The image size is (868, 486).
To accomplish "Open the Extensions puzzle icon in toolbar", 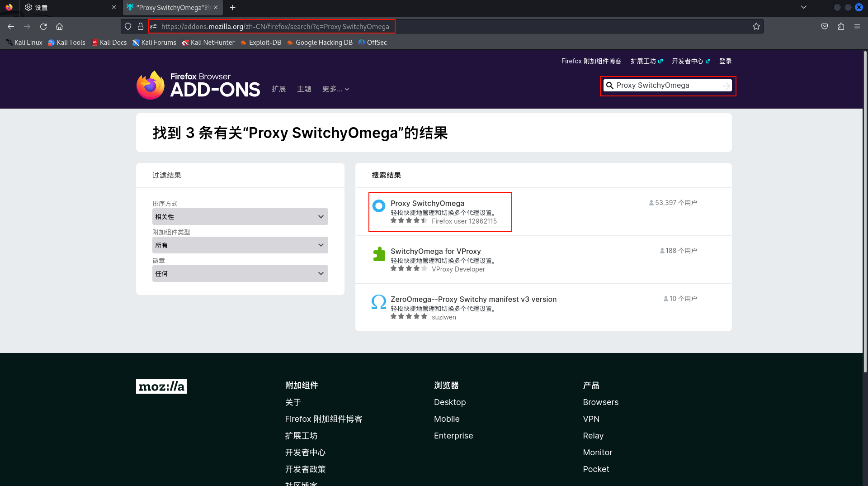I will (841, 27).
